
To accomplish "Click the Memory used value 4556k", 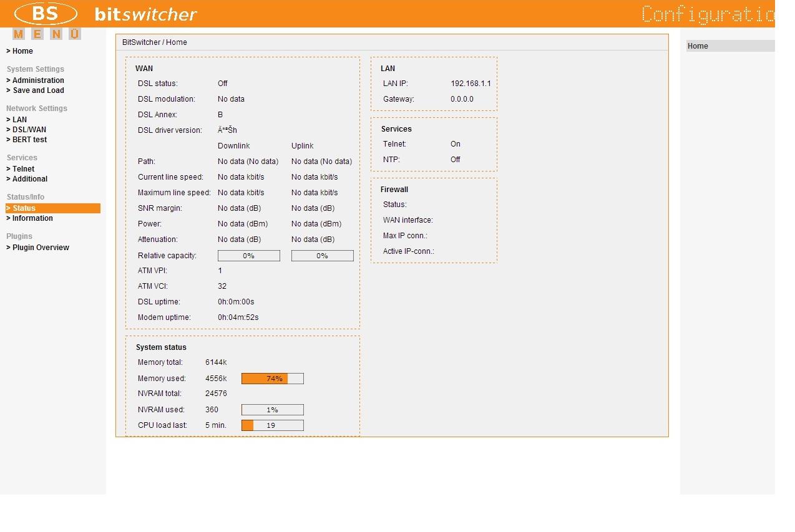I will click(x=216, y=379).
